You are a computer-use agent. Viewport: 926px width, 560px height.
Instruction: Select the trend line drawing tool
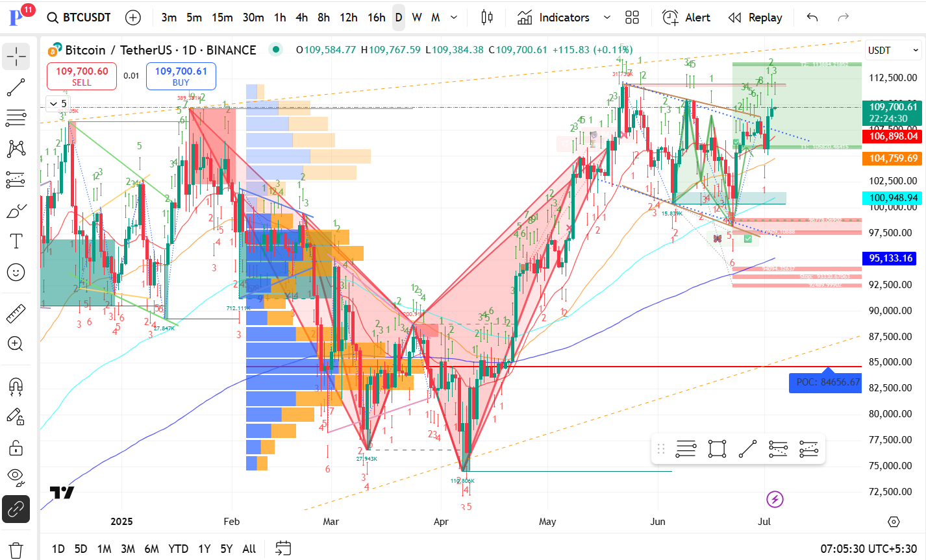16,88
